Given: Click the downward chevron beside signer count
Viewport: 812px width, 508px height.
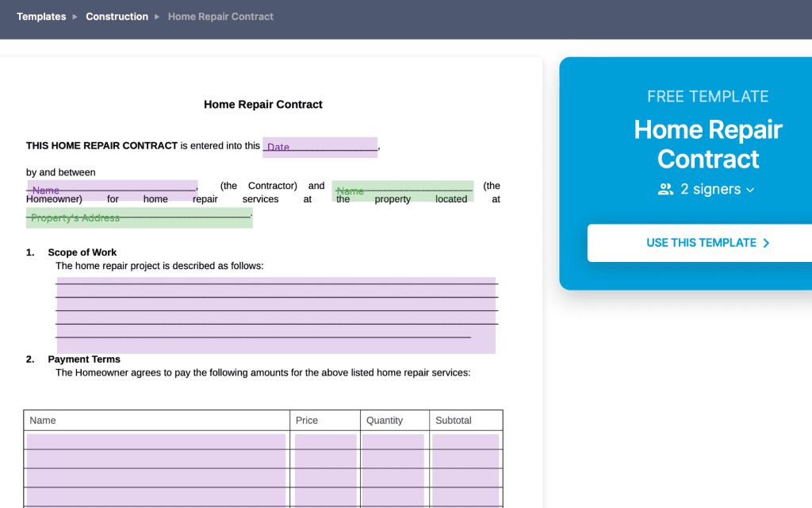Looking at the screenshot, I should tap(750, 190).
